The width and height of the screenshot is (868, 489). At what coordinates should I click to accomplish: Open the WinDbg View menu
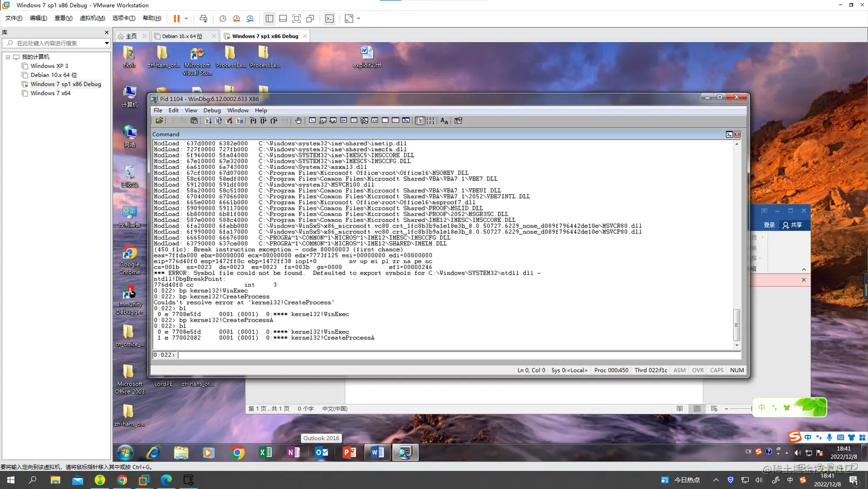[x=191, y=110]
